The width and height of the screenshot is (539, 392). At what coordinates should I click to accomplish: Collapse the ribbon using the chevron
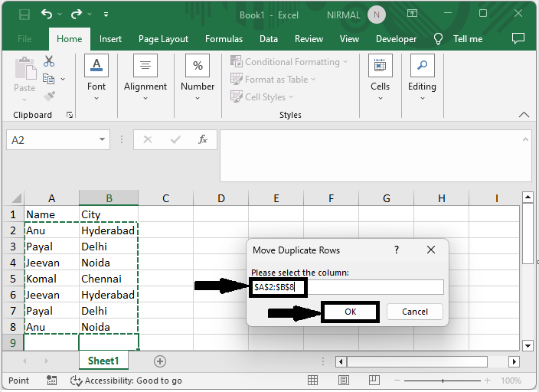tap(524, 115)
